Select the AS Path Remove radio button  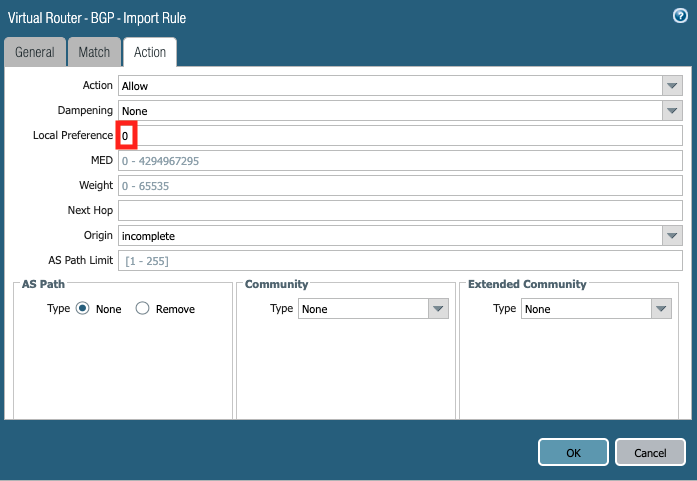pos(142,309)
